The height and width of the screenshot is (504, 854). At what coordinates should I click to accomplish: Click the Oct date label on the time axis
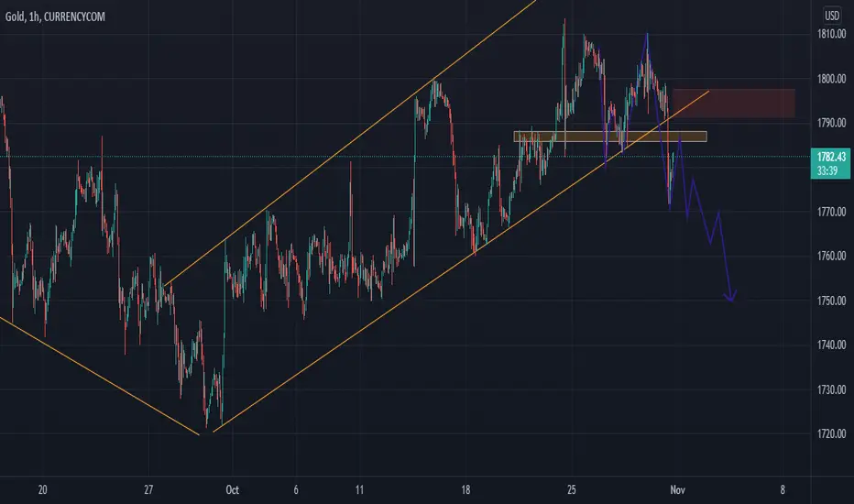coord(233,490)
